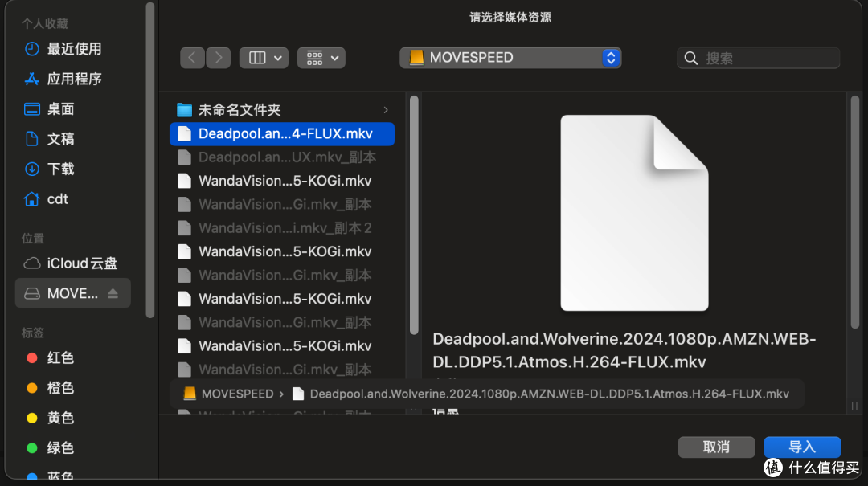Screen dimensions: 868x486
Task: Open the column view mode dropdown
Action: (264, 58)
